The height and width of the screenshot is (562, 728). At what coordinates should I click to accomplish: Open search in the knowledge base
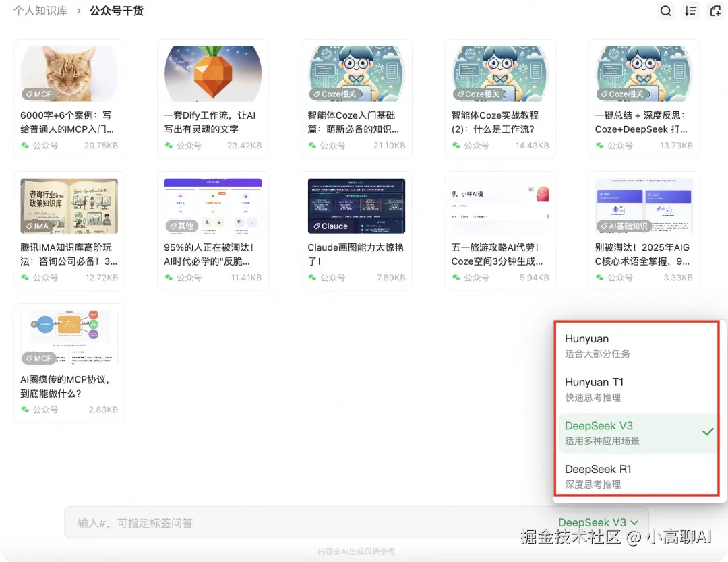(x=665, y=11)
